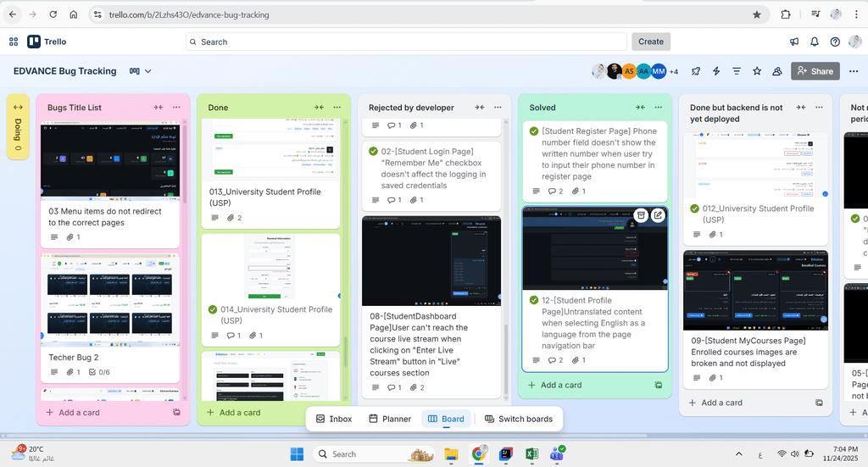Viewport: 868px width, 467px height.
Task: Click the Create button
Action: (x=651, y=42)
